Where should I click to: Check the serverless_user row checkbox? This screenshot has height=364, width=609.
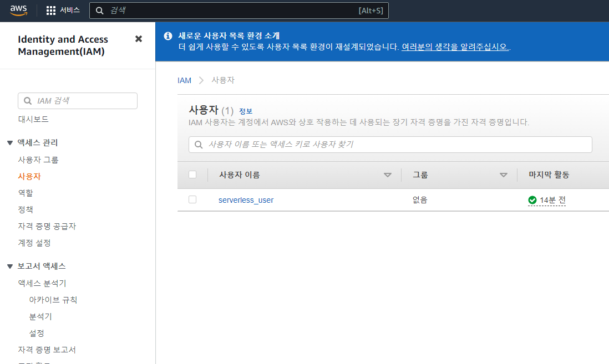coord(192,199)
